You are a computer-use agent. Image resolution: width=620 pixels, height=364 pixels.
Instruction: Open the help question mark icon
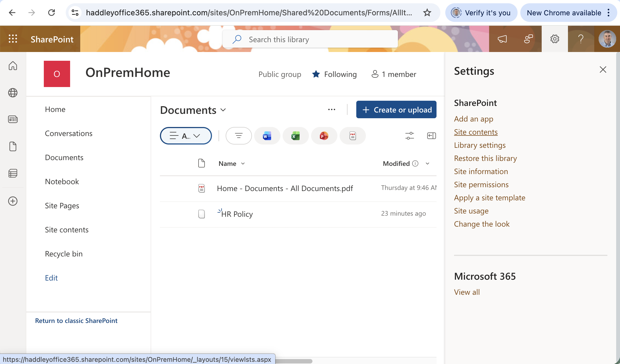click(x=581, y=39)
